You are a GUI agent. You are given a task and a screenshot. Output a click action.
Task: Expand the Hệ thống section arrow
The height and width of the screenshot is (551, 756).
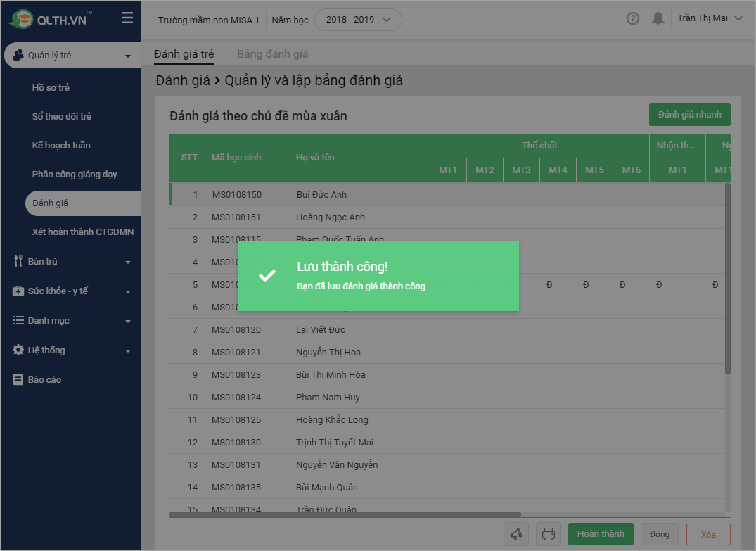[x=128, y=350]
